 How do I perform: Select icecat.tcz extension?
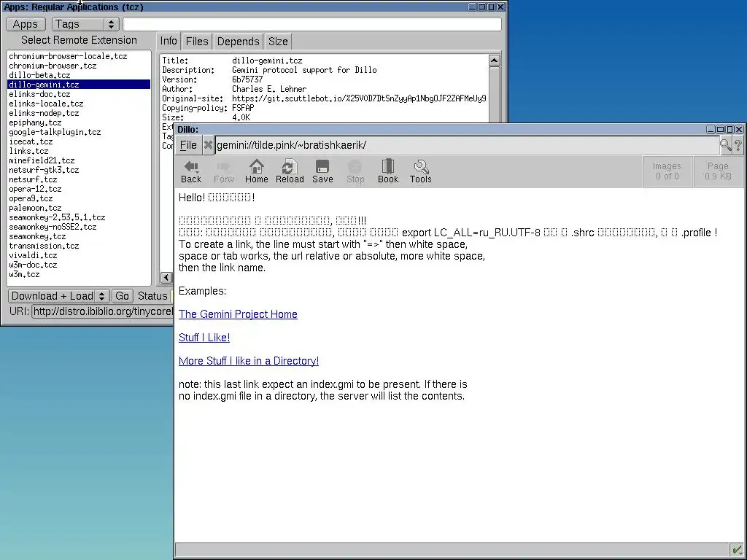(79, 142)
